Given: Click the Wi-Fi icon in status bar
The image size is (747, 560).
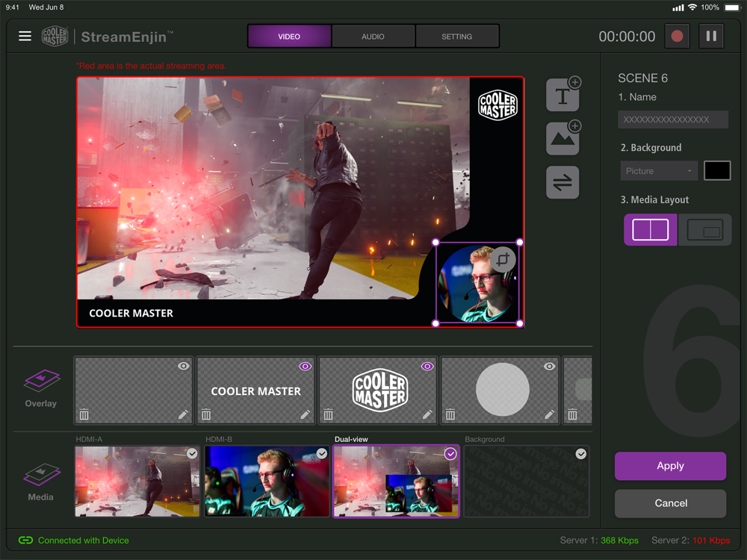Looking at the screenshot, I should coord(692,7).
